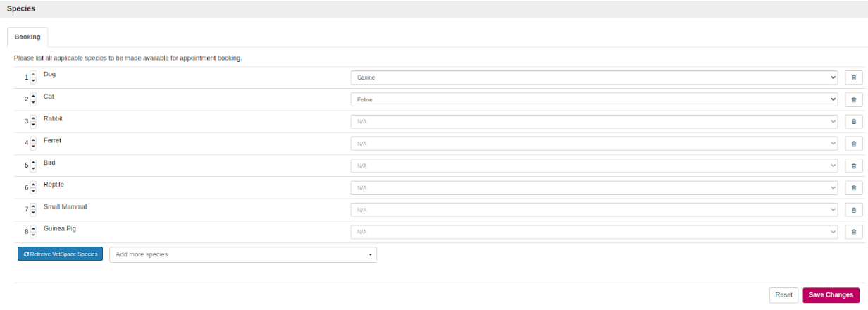Click the Reset button
The image size is (868, 310).
coord(783,295)
